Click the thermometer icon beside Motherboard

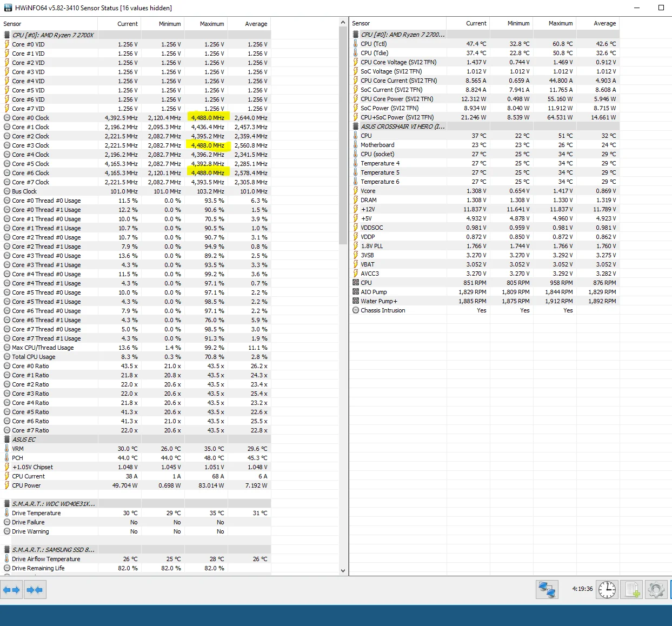[x=356, y=145]
